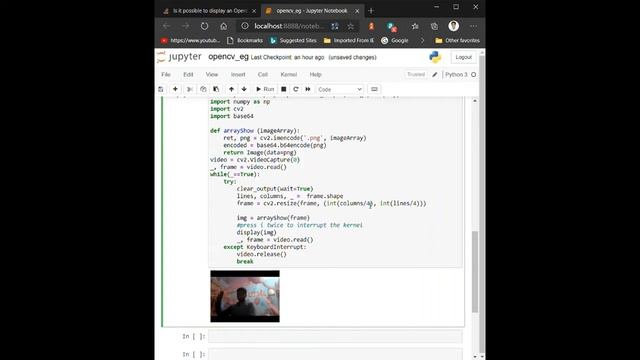Open the Bookmarks favorites item
640x360 pixels.
245,40
